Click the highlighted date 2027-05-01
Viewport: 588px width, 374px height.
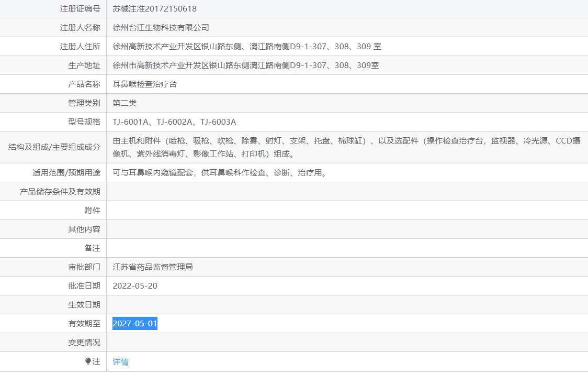(x=135, y=323)
